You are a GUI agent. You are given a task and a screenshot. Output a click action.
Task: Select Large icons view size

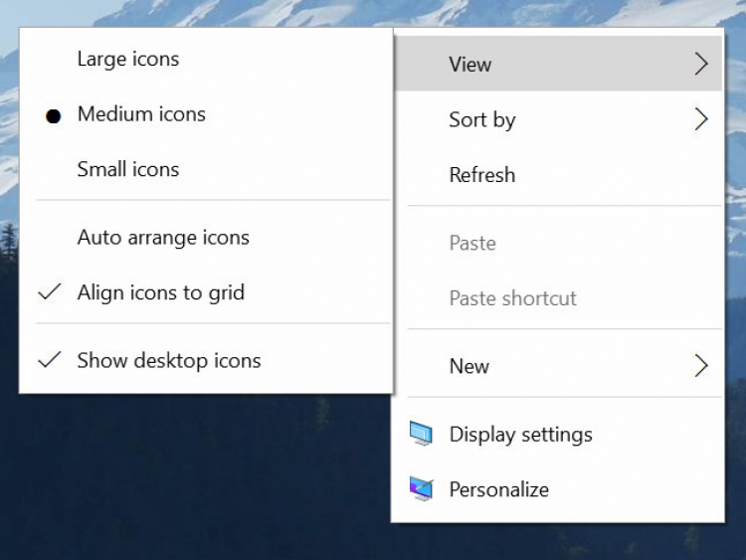pyautogui.click(x=128, y=59)
